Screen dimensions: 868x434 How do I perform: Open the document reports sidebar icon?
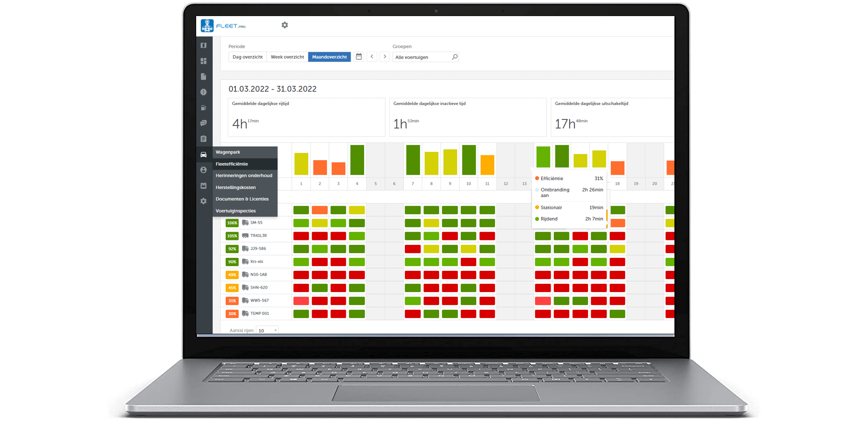pos(204,77)
